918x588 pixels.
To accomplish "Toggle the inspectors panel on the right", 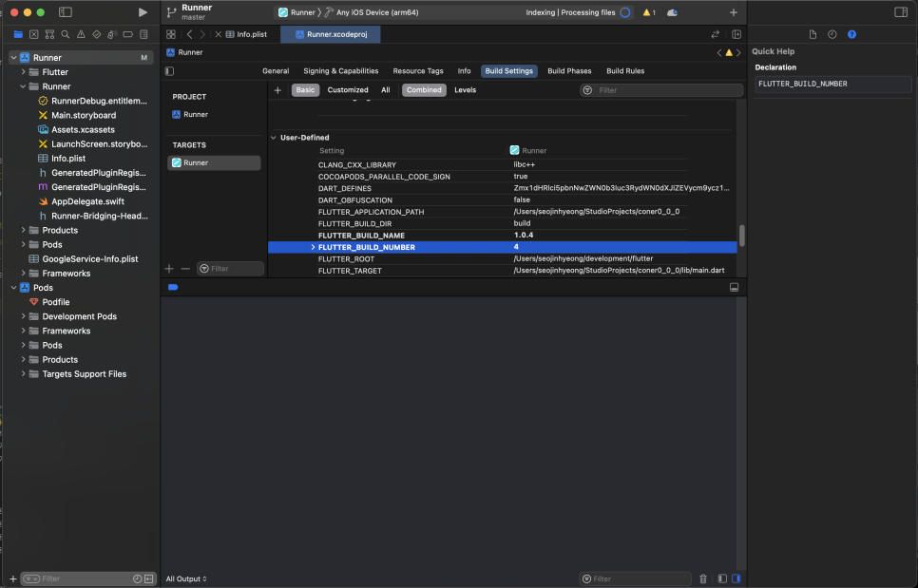I will coord(901,12).
